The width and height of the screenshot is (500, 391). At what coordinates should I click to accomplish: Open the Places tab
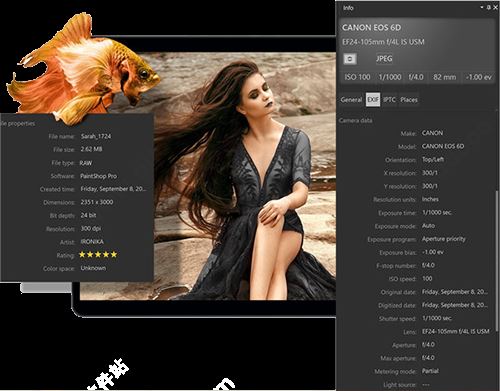pos(409,100)
